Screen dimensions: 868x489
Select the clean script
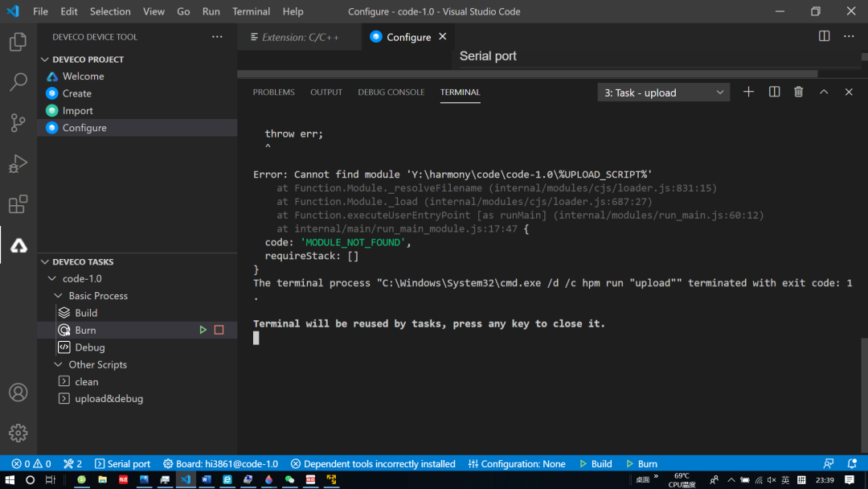pyautogui.click(x=86, y=381)
